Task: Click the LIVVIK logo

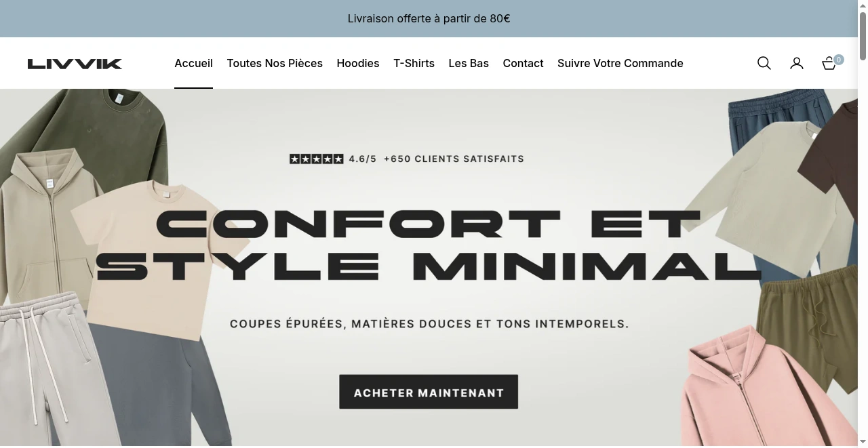Action: point(75,64)
